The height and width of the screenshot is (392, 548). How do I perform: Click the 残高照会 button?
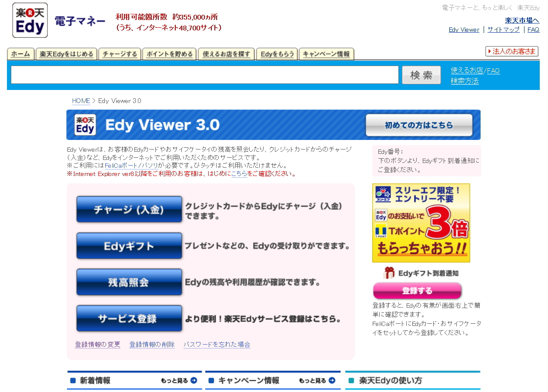[129, 282]
